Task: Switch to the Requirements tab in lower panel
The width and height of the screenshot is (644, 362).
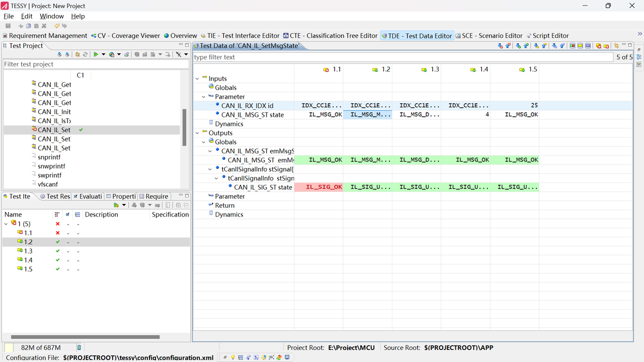Action: (153, 196)
